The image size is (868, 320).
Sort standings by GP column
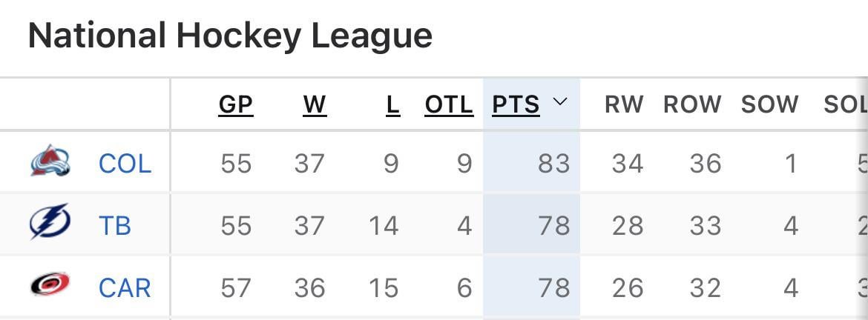[236, 104]
